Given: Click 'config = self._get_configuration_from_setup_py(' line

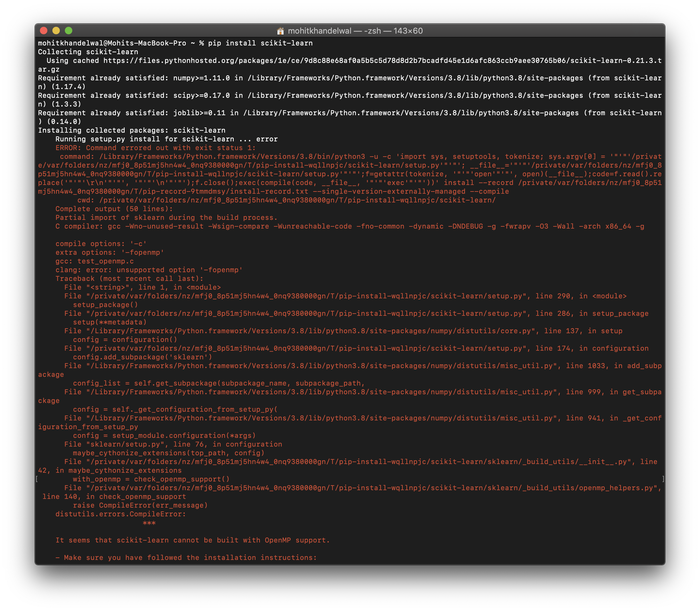Looking at the screenshot, I should (175, 410).
